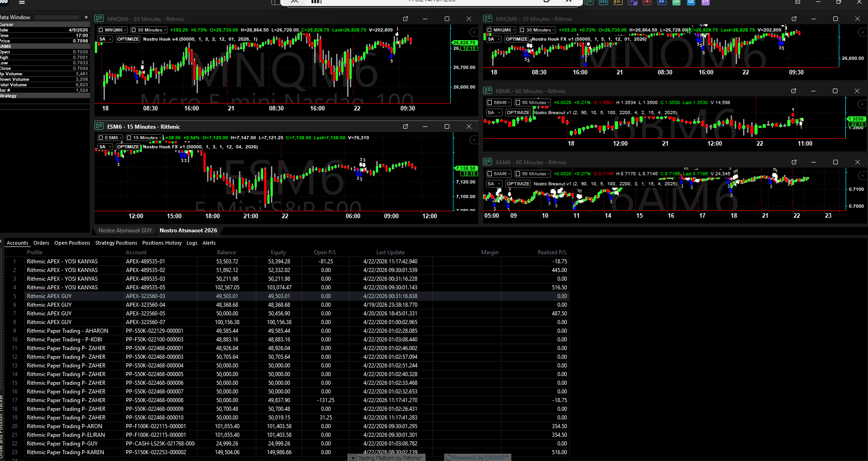Open the 60 Minutes dropdown on 6AM6 chart
Viewport: 868px width, 461px height.
(x=533, y=174)
